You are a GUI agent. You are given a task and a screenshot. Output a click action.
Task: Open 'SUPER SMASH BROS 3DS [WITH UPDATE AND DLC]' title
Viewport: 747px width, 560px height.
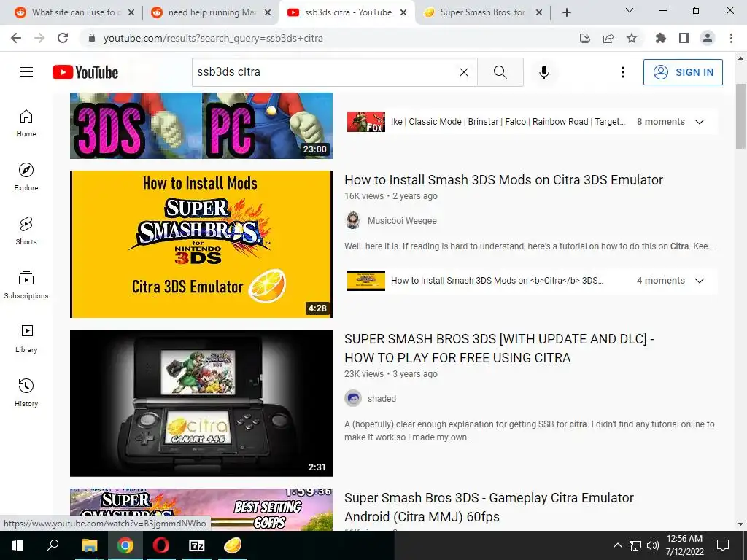[499, 348]
